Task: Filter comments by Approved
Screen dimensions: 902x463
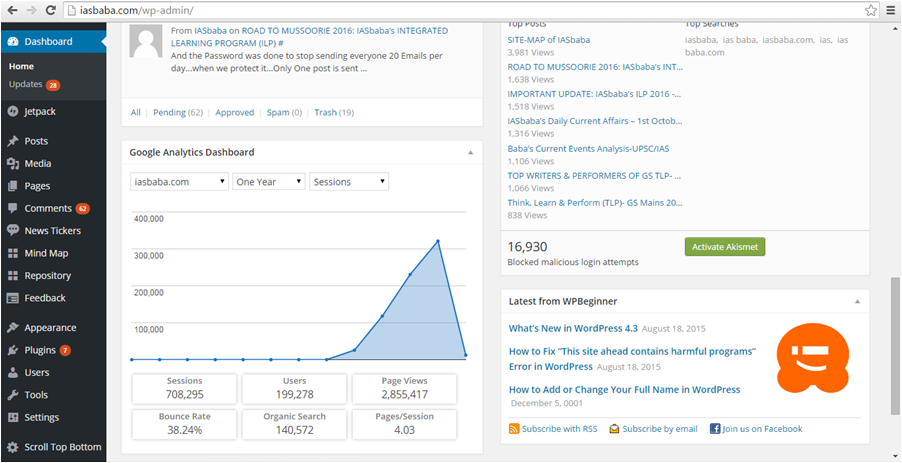Action: coord(235,113)
